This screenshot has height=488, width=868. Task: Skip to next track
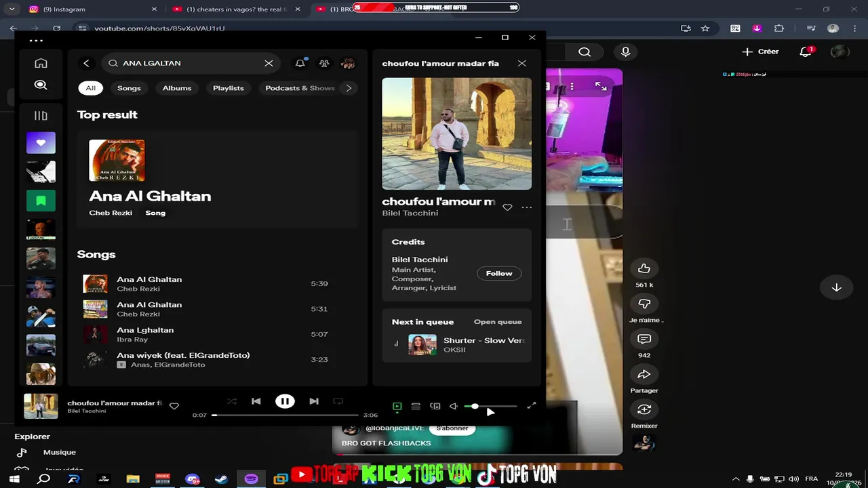point(314,401)
